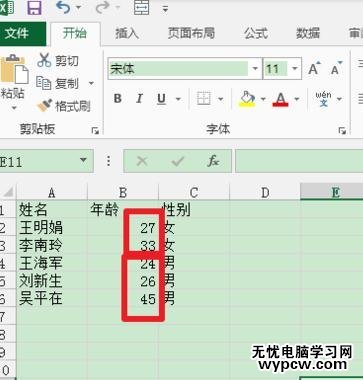
Task: Select column B header
Action: coord(123,192)
